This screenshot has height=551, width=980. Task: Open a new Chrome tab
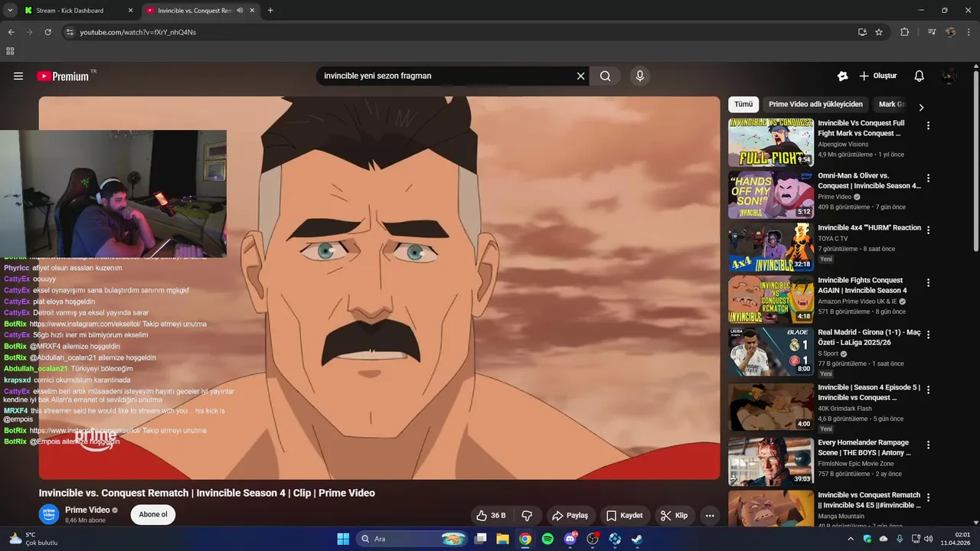click(x=270, y=11)
